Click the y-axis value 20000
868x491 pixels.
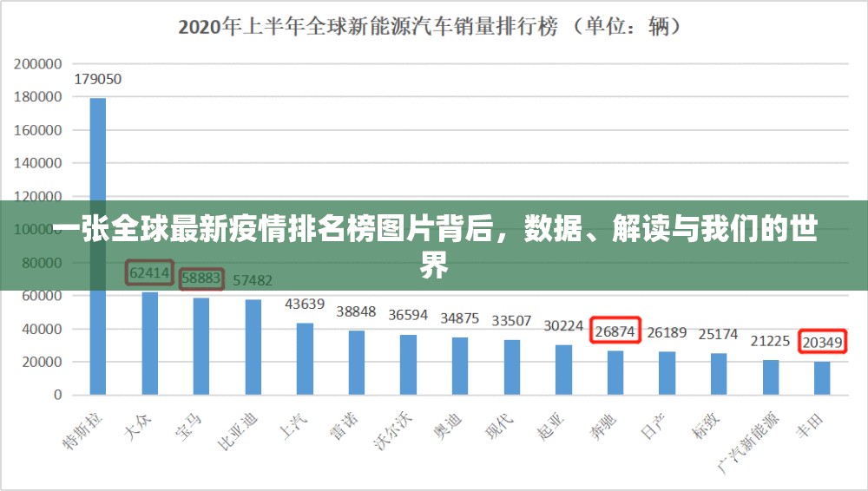click(42, 362)
